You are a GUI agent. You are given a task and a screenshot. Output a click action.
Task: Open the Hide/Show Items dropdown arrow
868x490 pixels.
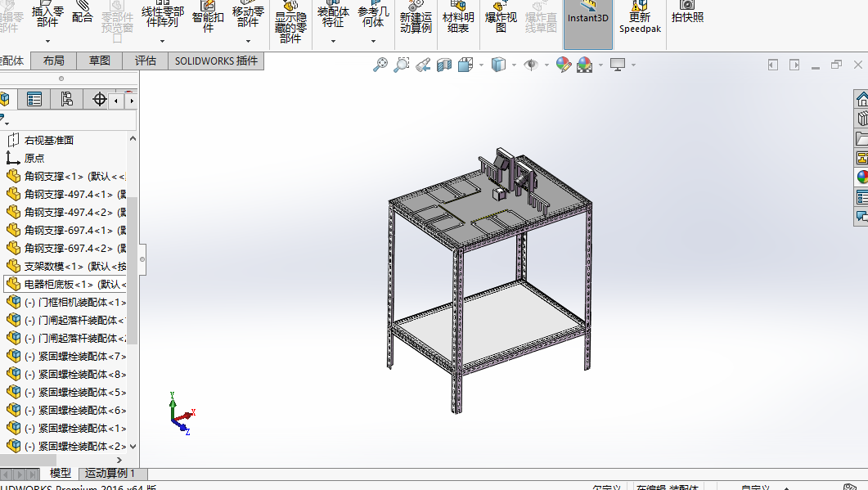546,65
